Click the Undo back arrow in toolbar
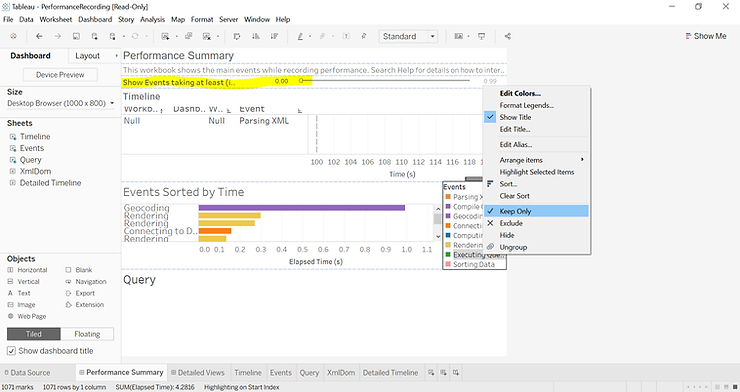The image size is (740, 392). click(x=39, y=36)
